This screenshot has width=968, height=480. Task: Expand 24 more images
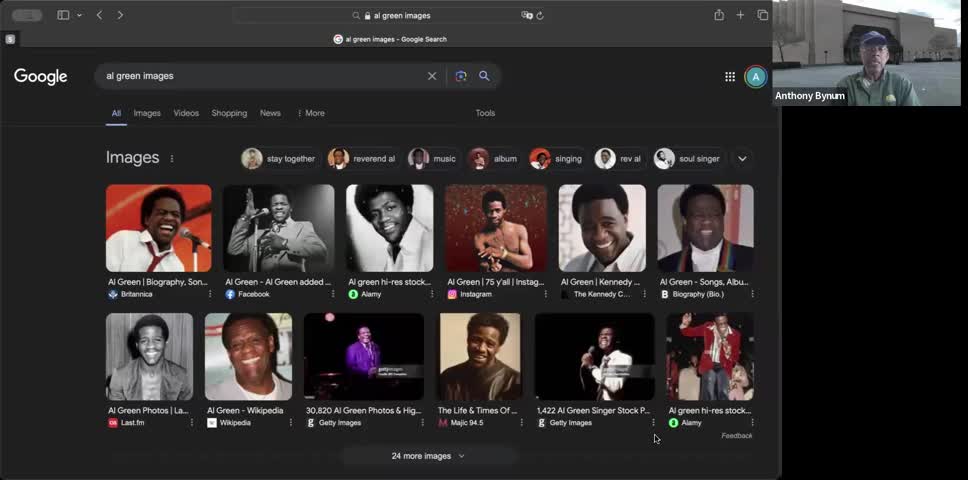pos(428,456)
